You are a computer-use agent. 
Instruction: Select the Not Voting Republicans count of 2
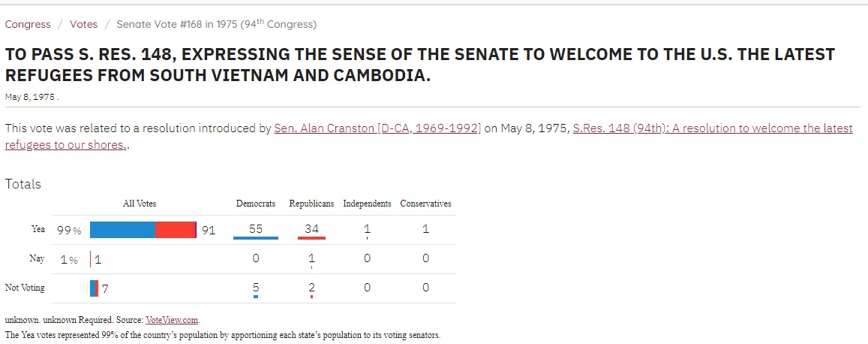click(x=311, y=287)
